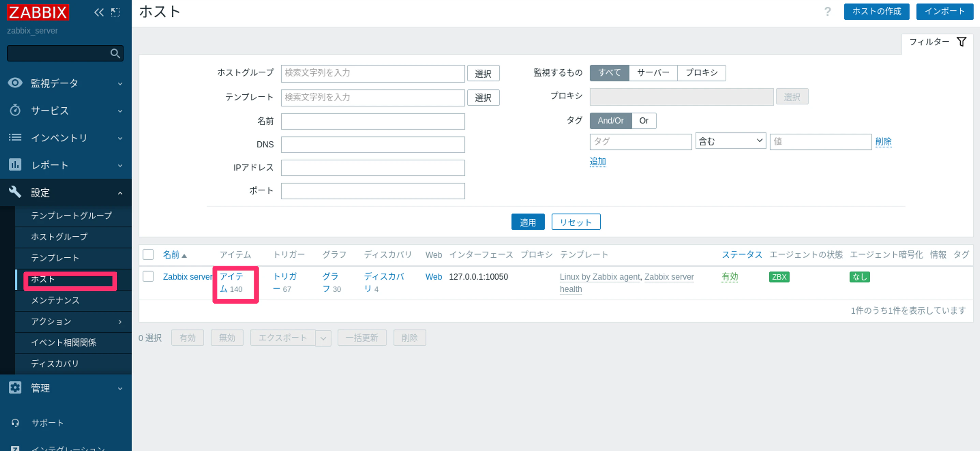Expand the サービス menu
The width and height of the screenshot is (980, 451).
coord(120,111)
